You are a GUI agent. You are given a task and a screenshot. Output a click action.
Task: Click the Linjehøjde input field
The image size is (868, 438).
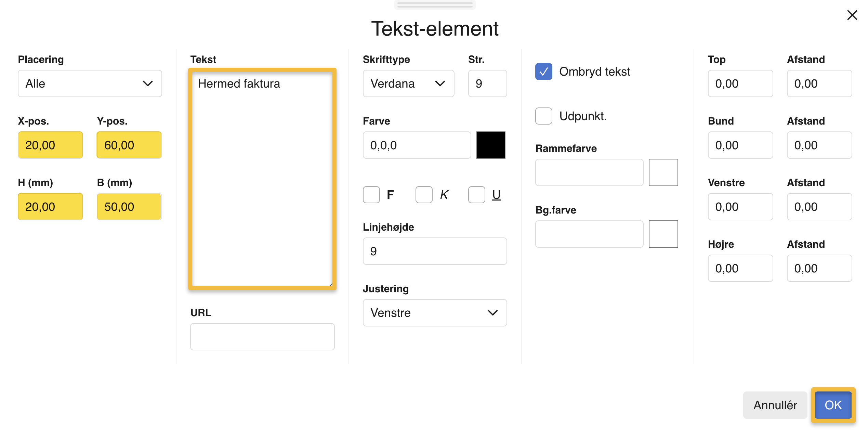434,251
